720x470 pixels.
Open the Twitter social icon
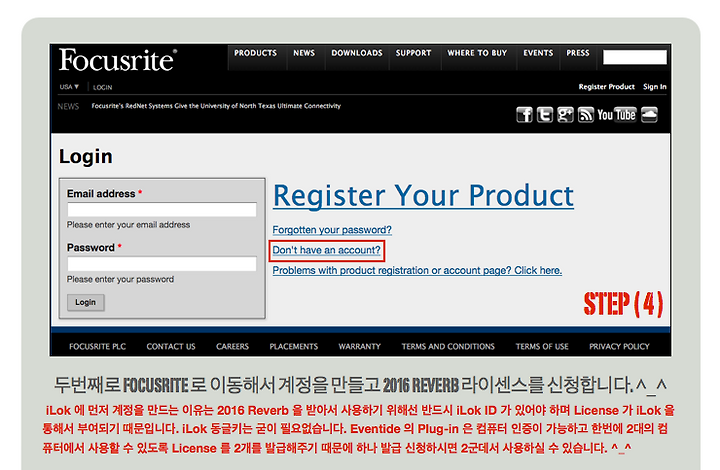545,115
